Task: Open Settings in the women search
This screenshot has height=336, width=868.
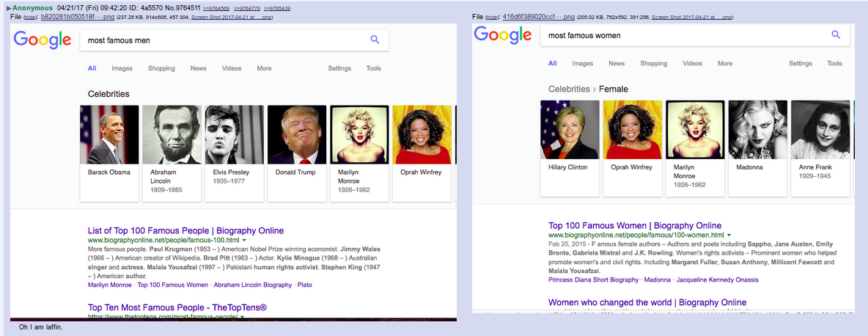Action: pos(801,64)
